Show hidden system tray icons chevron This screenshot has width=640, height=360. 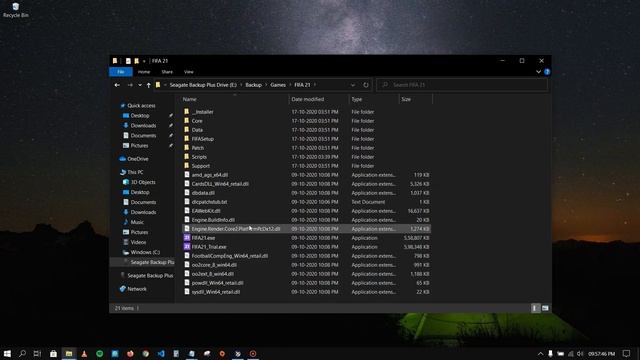point(540,353)
